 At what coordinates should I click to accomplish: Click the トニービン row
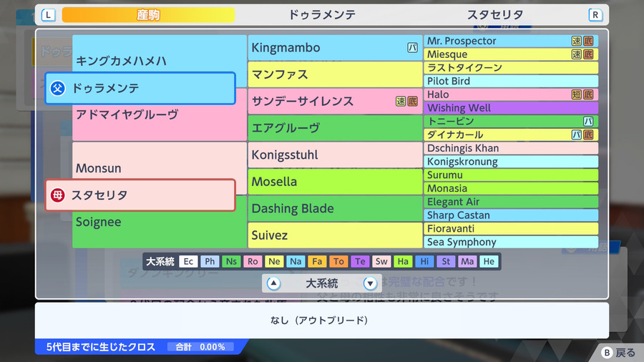[510, 122]
